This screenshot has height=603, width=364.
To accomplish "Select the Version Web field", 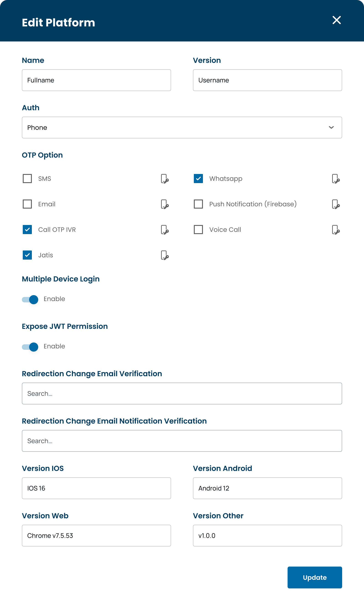I will [x=96, y=535].
